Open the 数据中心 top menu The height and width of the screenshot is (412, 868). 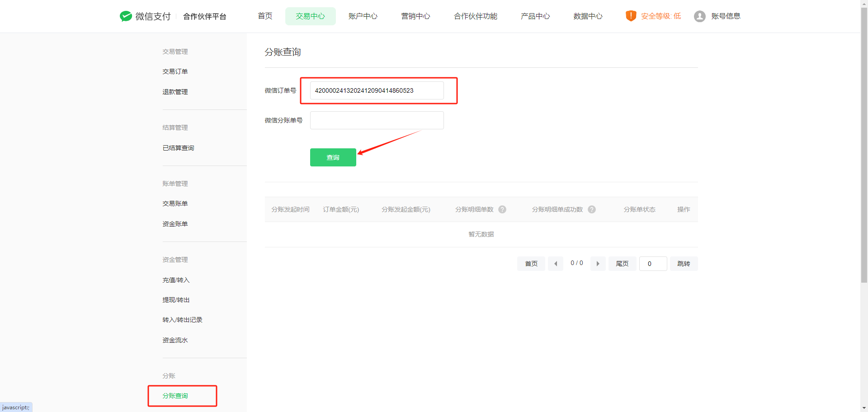point(588,16)
